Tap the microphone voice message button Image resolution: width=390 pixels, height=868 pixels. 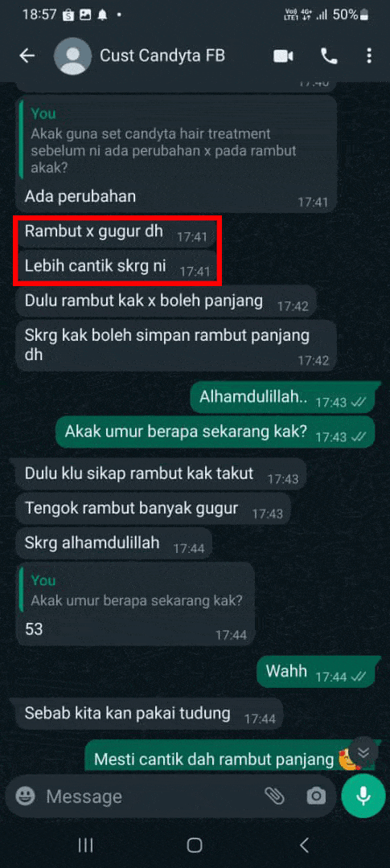pos(363,796)
